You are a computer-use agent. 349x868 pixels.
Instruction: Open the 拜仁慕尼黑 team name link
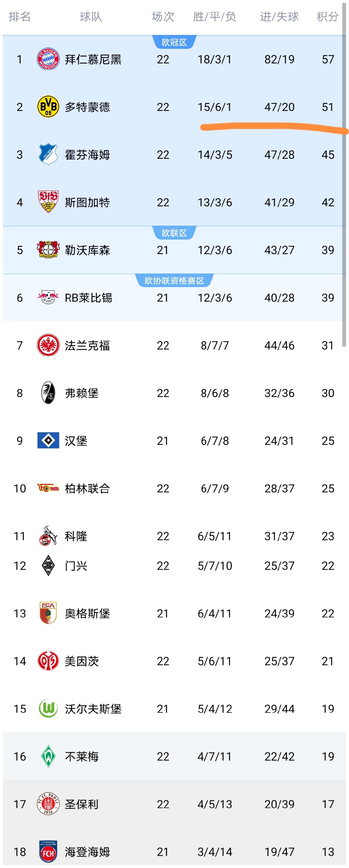tap(93, 59)
